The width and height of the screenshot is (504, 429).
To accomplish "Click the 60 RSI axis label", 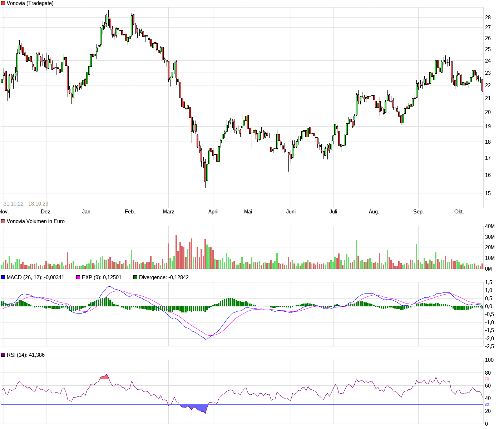I will 488,386.
